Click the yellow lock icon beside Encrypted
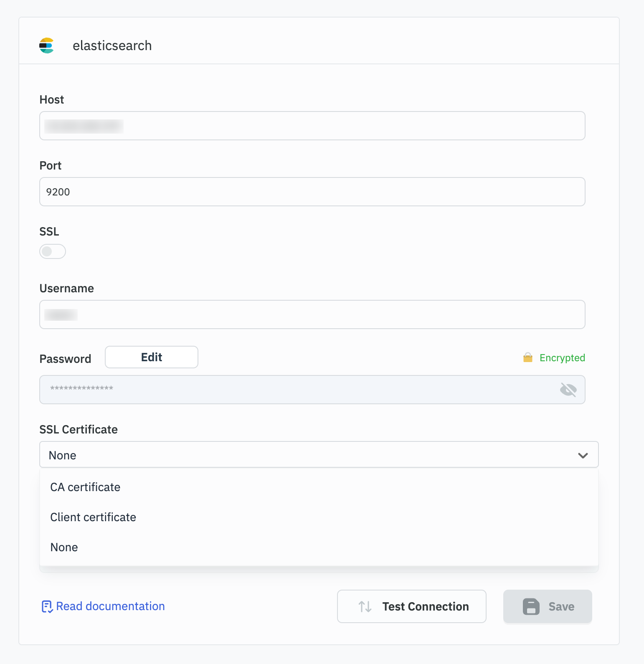Screen dimensions: 644x664 pos(527,358)
